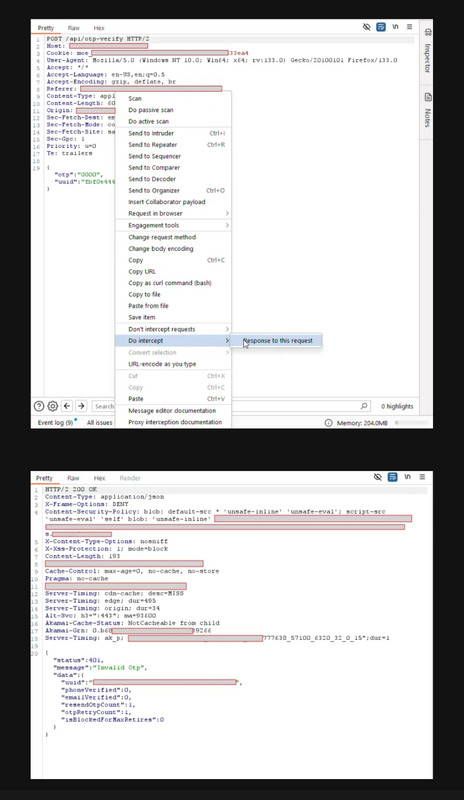
Task: Open hamburger menu in lower response panel
Action: pos(422,477)
